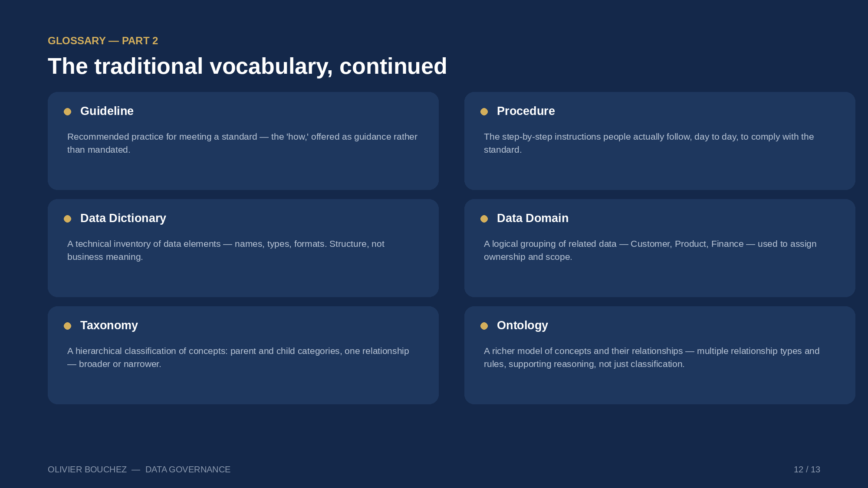
Task: Click the Taxonomy hierarchical classification description
Action: pyautogui.click(x=238, y=357)
